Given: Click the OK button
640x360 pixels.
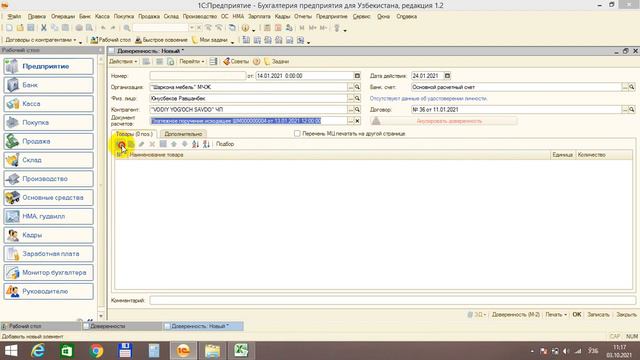Looking at the screenshot, I should (x=577, y=315).
